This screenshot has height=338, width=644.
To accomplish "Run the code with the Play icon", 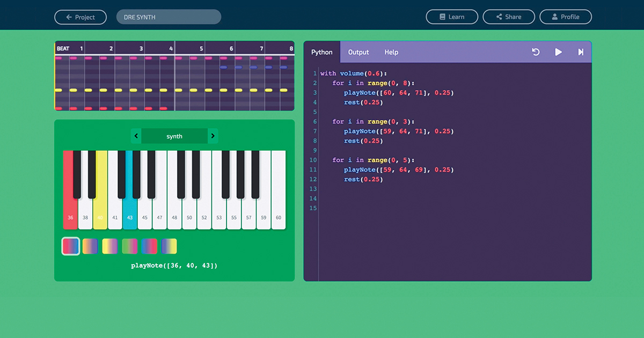I will click(558, 52).
